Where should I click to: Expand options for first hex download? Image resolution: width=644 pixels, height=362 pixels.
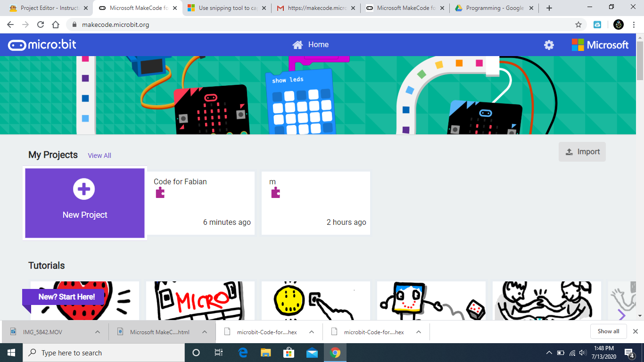point(312,332)
